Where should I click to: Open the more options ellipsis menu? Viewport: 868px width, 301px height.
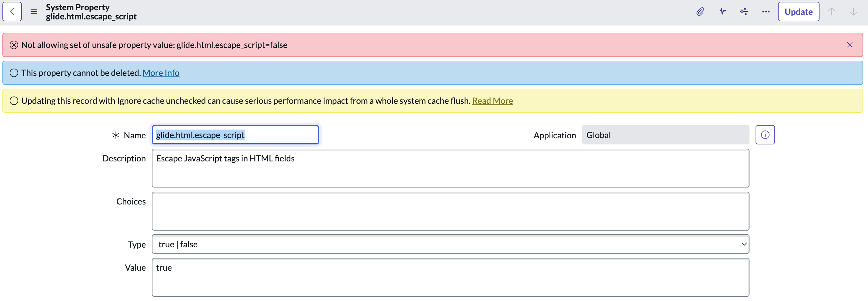766,12
